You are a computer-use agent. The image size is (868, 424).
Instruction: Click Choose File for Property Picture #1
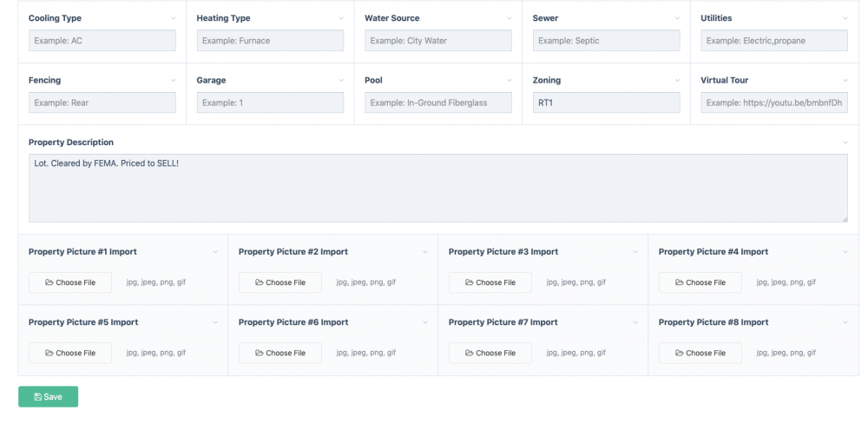[x=70, y=282]
